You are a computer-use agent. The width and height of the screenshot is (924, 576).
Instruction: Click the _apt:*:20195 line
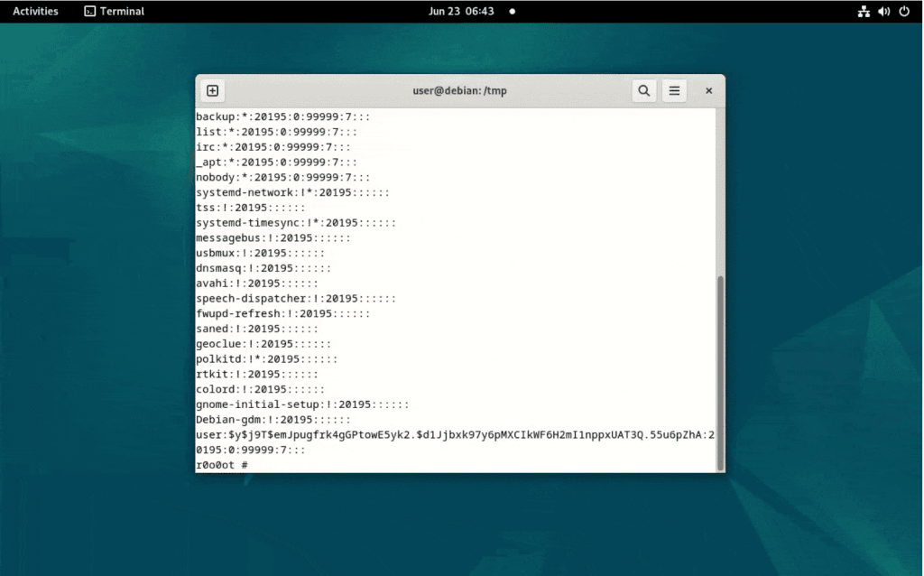click(276, 163)
